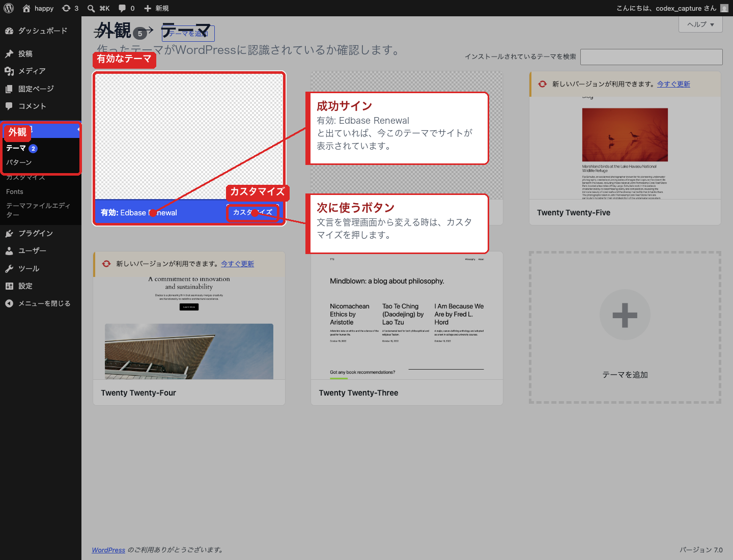The width and height of the screenshot is (733, 560).
Task: Click the バージョン 7.0 footer text
Action: click(x=701, y=550)
